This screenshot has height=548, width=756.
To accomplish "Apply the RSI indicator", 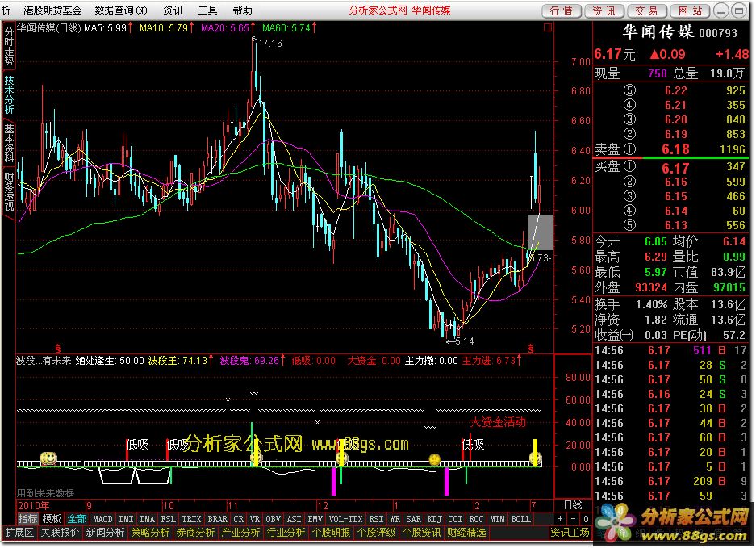I will point(376,520).
